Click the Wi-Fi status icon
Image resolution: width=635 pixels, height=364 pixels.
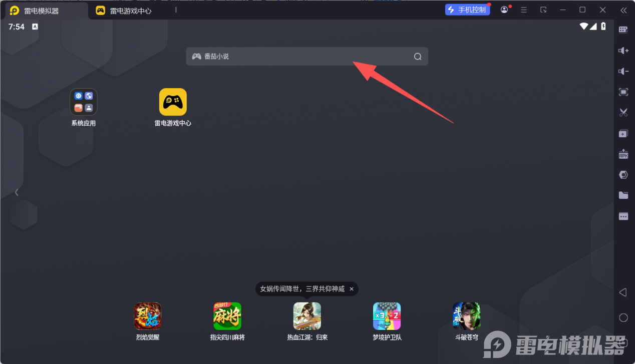(584, 26)
